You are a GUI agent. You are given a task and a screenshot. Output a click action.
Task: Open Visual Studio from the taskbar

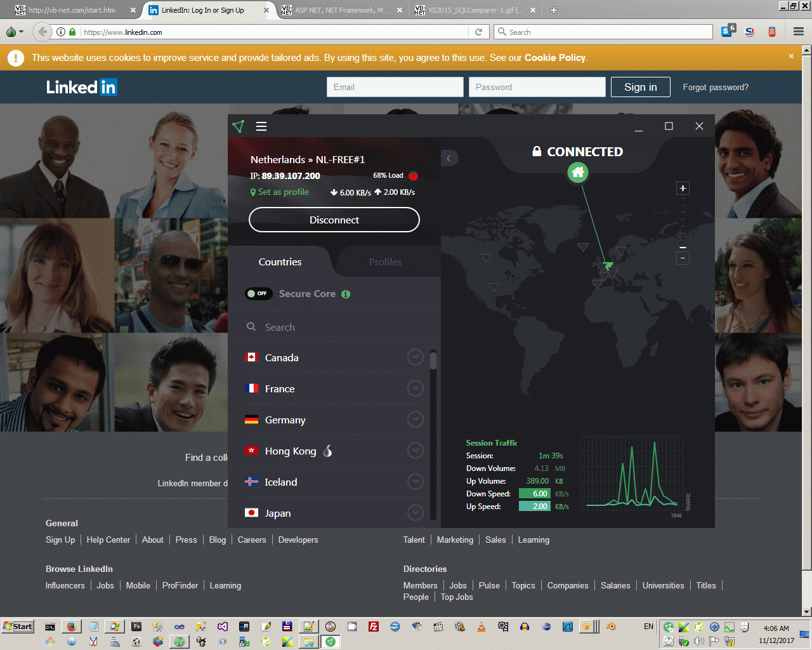point(223,627)
